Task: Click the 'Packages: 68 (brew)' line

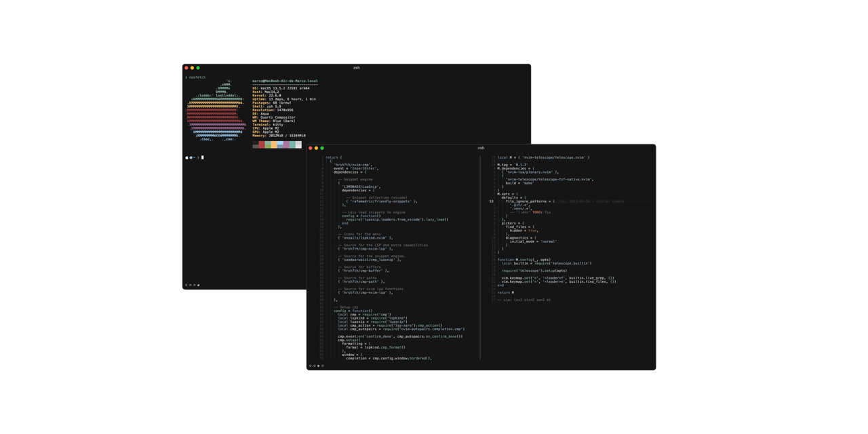Action: tap(272, 103)
